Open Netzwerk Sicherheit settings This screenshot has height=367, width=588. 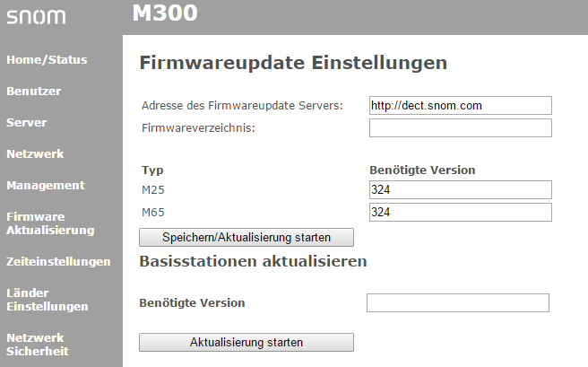tap(38, 345)
